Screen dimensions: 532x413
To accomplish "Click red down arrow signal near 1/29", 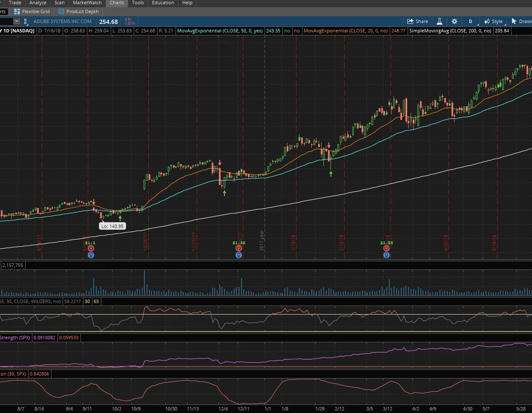I will (329, 145).
